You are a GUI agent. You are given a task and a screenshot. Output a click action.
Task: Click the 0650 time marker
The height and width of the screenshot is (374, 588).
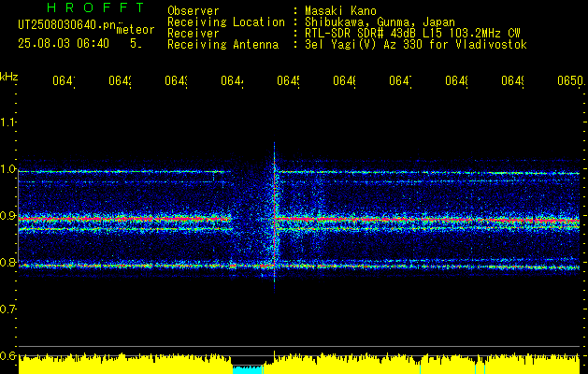pos(571,81)
